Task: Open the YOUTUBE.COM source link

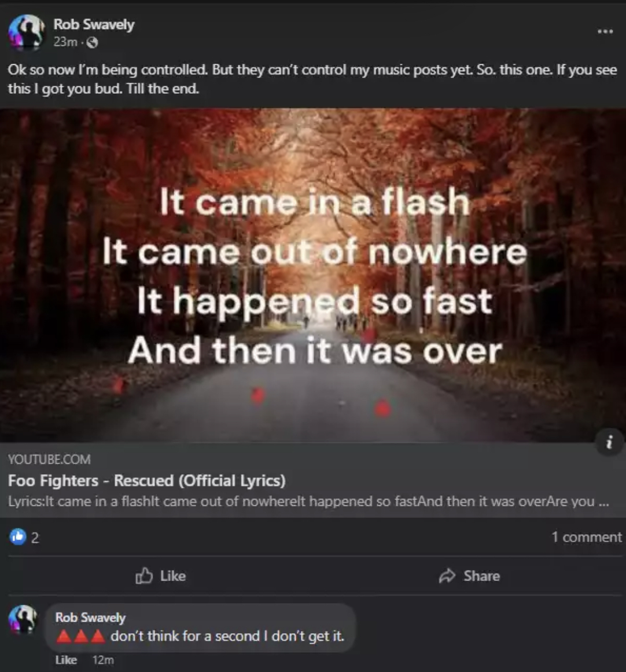Action: click(x=49, y=460)
